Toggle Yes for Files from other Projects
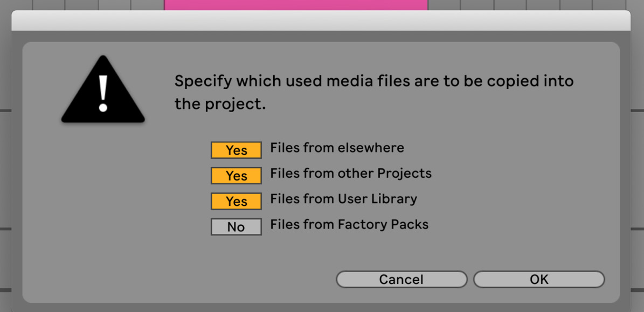Screen dimensions: 644x312 coord(236,176)
